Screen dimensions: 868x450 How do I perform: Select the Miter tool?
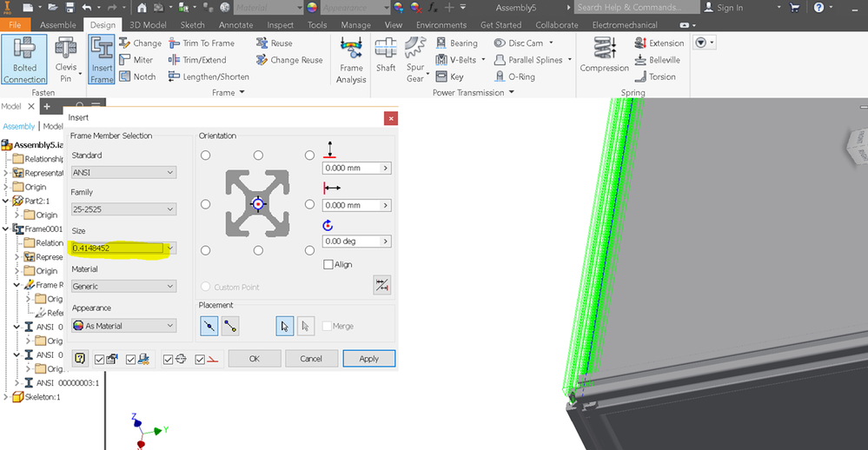click(136, 60)
